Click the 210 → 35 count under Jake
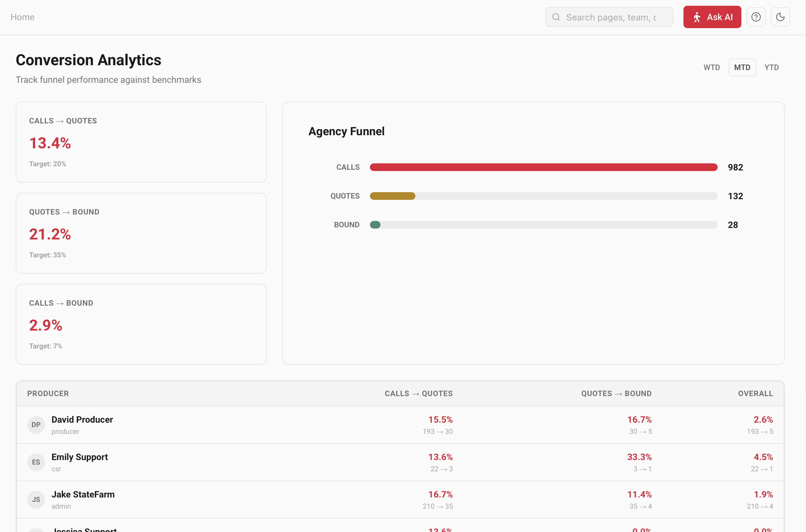 tap(438, 506)
